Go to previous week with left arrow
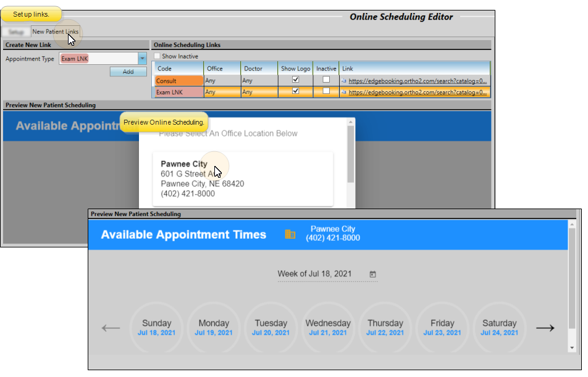This screenshot has width=588, height=377. tap(111, 328)
